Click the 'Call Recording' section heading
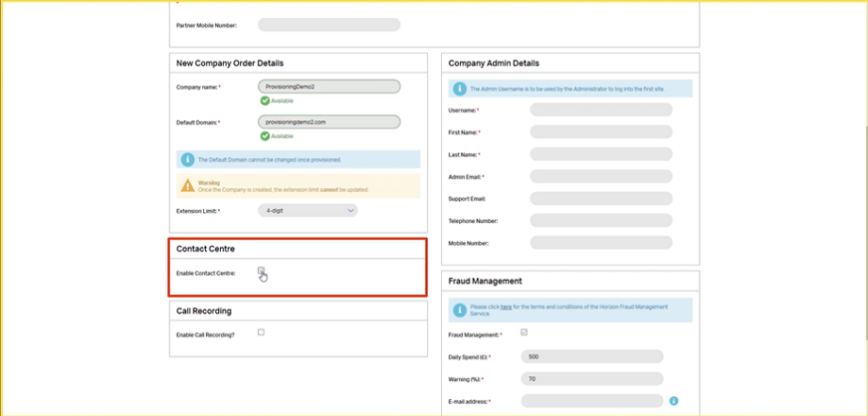This screenshot has height=416, width=868. click(x=204, y=311)
